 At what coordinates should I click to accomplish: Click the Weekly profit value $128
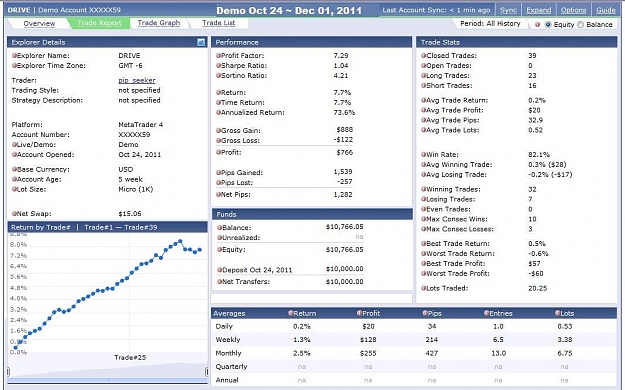(x=368, y=340)
